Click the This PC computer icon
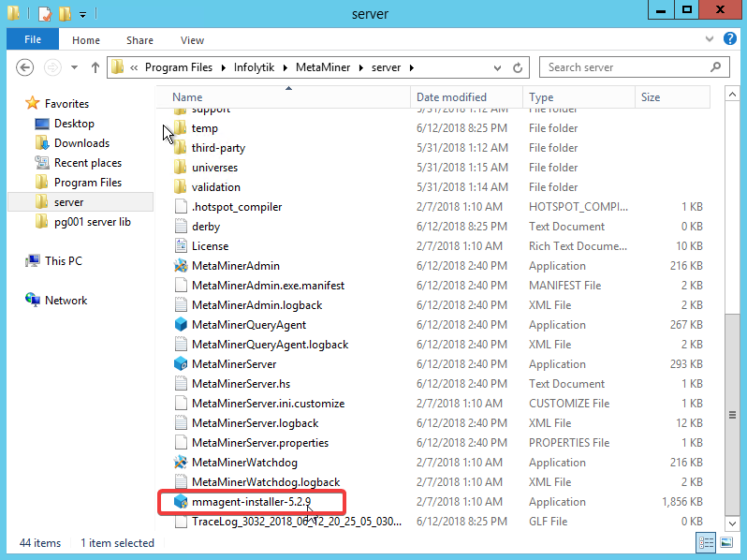 pyautogui.click(x=33, y=260)
